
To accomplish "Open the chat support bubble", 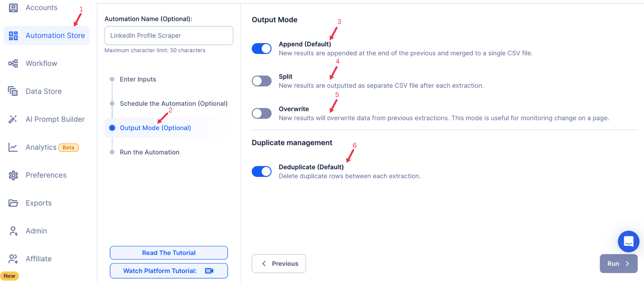I will click(x=628, y=241).
